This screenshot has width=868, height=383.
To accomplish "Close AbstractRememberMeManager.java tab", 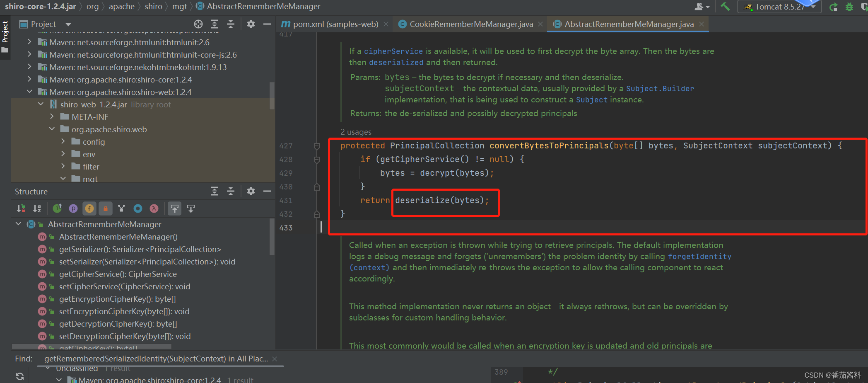I will coord(702,24).
